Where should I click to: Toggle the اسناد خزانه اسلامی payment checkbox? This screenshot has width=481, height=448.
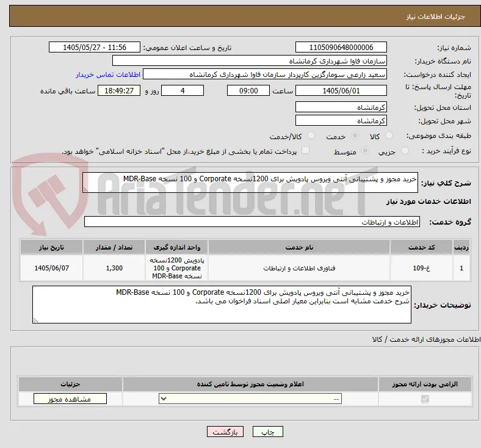[306, 150]
